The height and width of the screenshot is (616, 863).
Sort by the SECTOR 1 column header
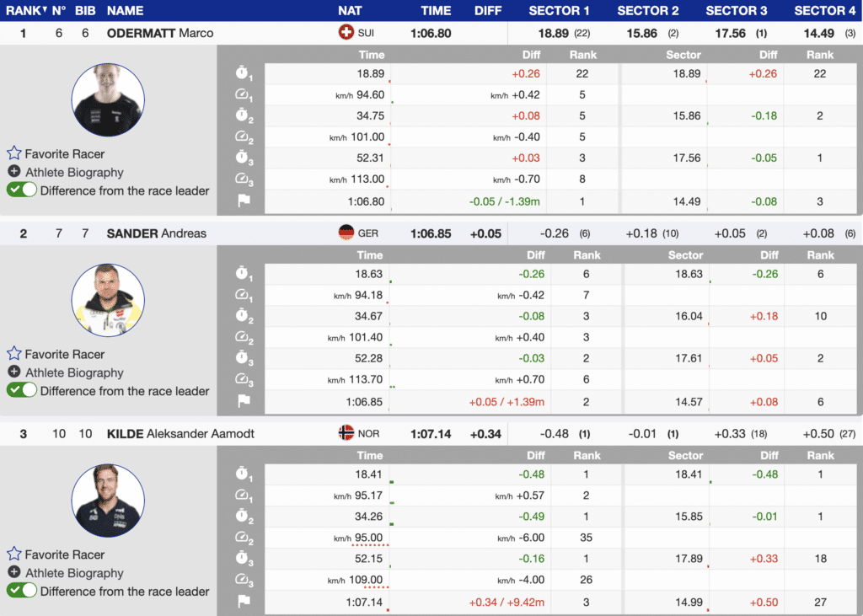pos(560,11)
